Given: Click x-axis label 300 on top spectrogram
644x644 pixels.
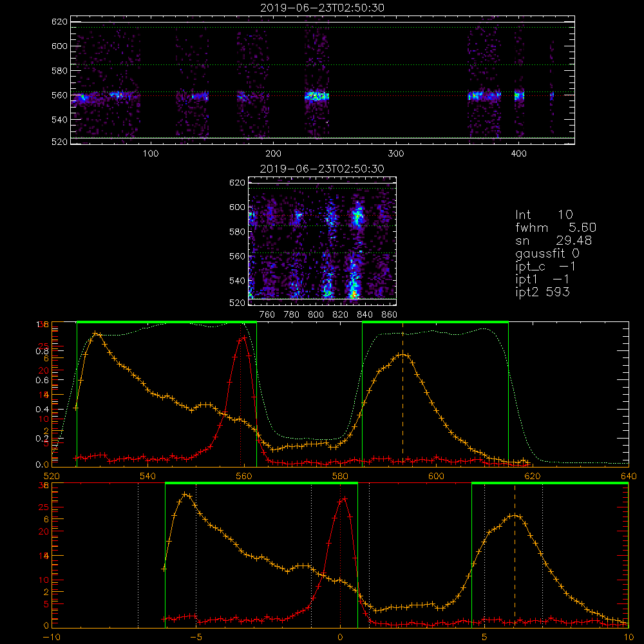Looking at the screenshot, I should [396, 154].
